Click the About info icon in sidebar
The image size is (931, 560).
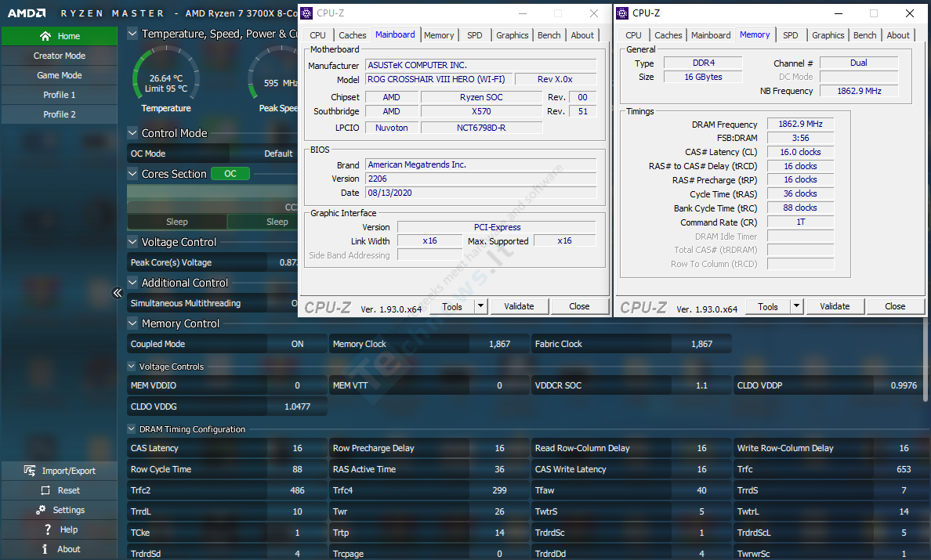(45, 549)
